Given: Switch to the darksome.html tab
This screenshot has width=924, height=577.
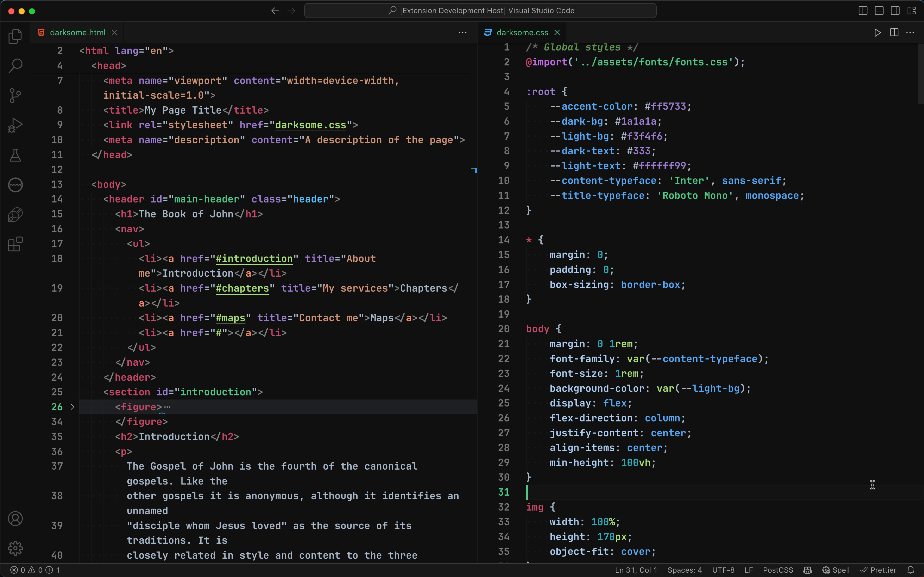Looking at the screenshot, I should pyautogui.click(x=78, y=32).
